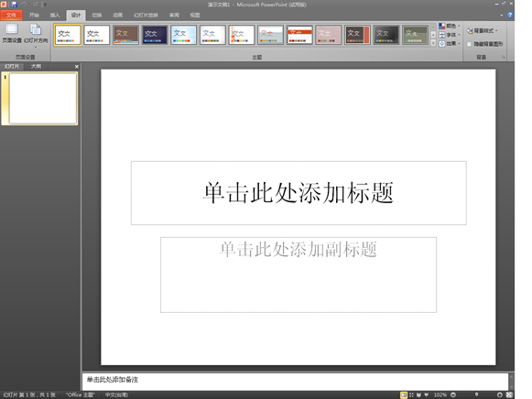Screen dimensions: 532x399
Task: Click the 102% zoom level button
Action: 440,395
